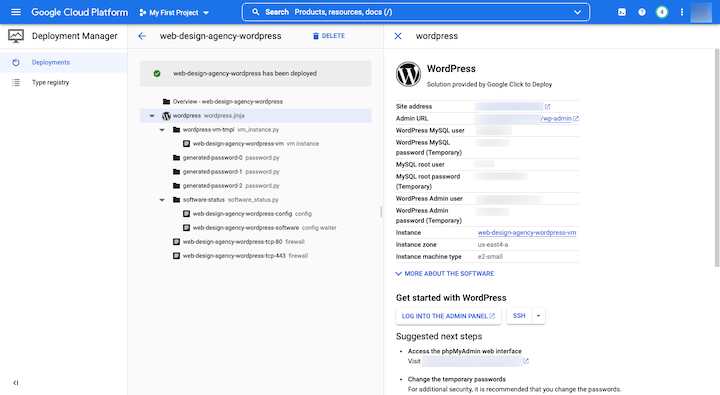Click the DELETE deployment button

click(329, 36)
